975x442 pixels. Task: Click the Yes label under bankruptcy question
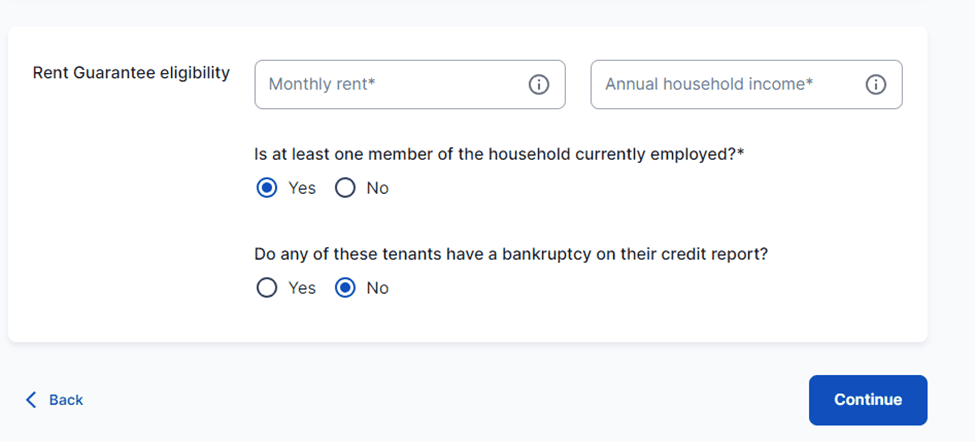(302, 288)
